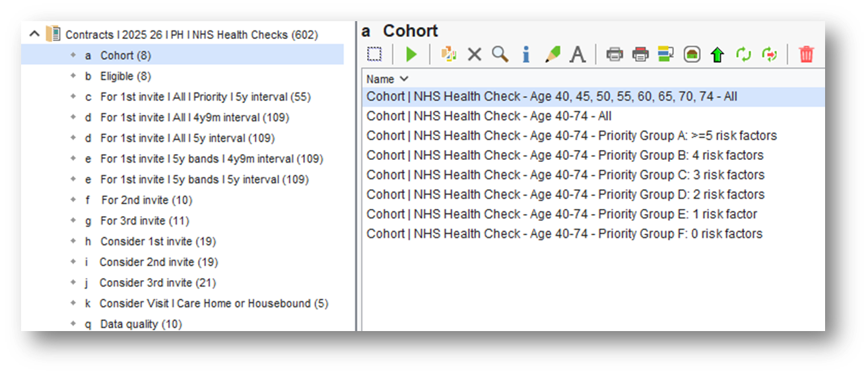The width and height of the screenshot is (868, 374).
Task: Select 'h Consider 1st invite (19)' folder
Action: point(150,241)
